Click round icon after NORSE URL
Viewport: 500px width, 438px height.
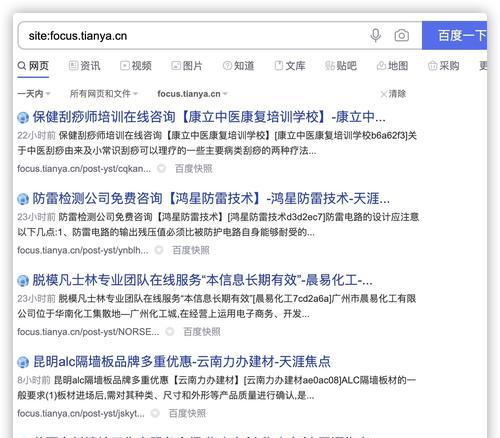tap(170, 332)
